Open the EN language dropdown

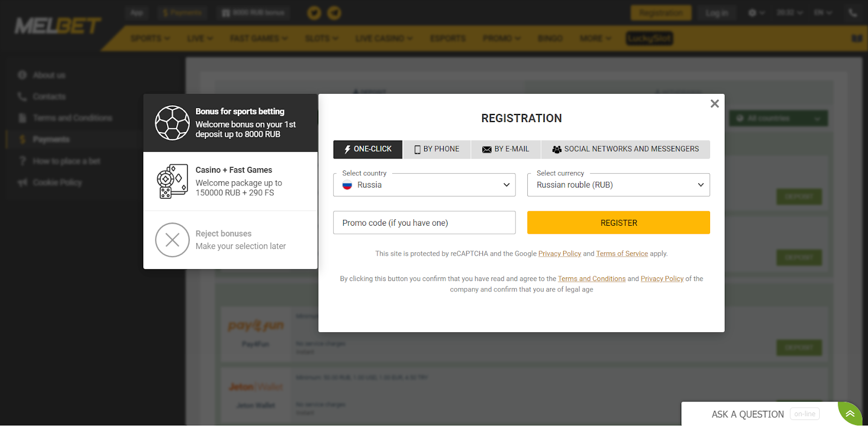pos(823,13)
